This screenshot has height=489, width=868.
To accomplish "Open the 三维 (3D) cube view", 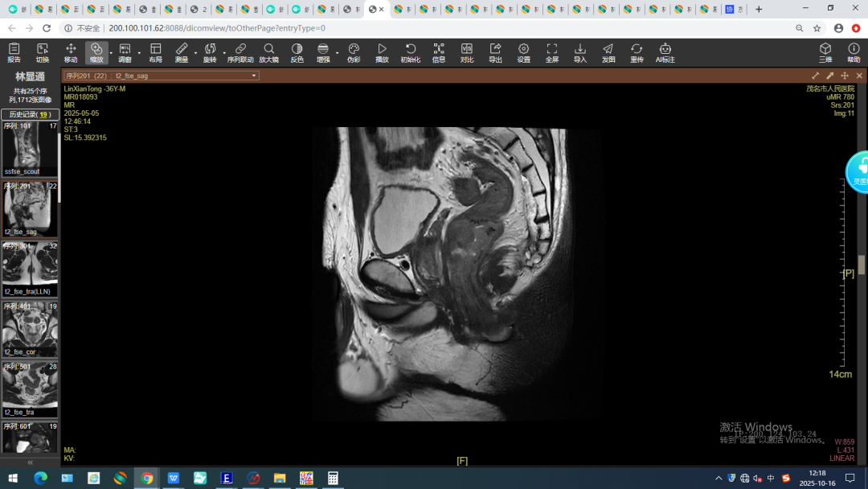I will (x=825, y=52).
